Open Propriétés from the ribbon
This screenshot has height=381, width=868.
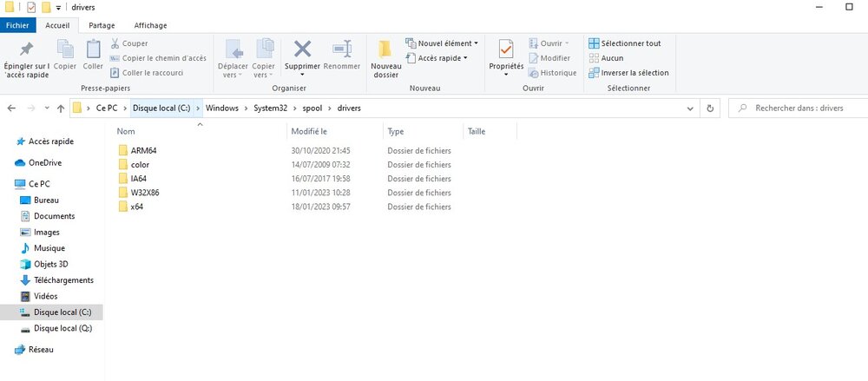coord(506,52)
